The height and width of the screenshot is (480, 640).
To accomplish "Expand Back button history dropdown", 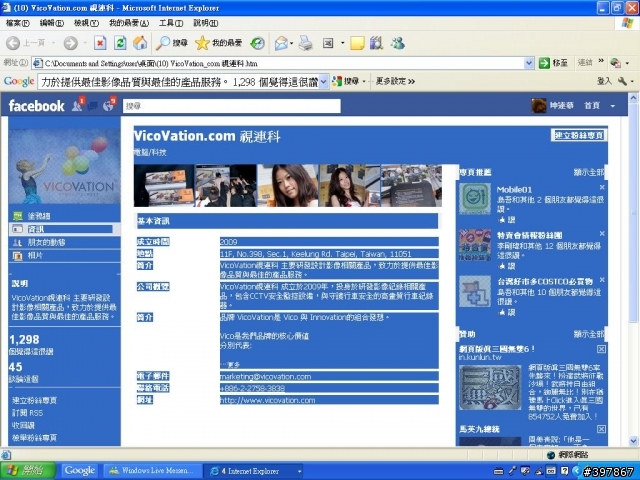I will [x=53, y=43].
